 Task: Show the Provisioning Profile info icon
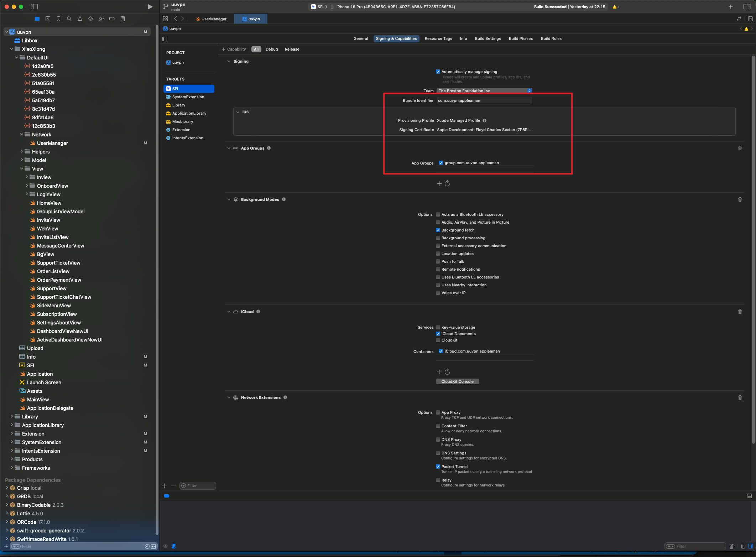click(485, 120)
